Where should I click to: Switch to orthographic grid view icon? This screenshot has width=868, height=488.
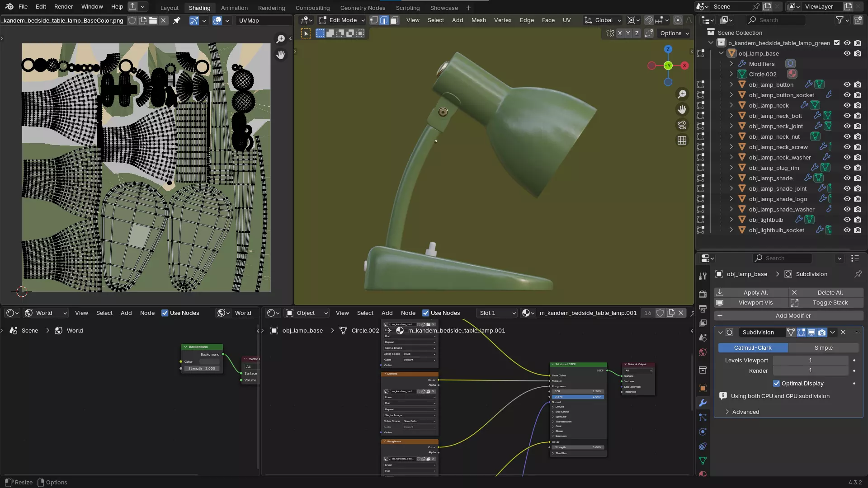point(682,141)
